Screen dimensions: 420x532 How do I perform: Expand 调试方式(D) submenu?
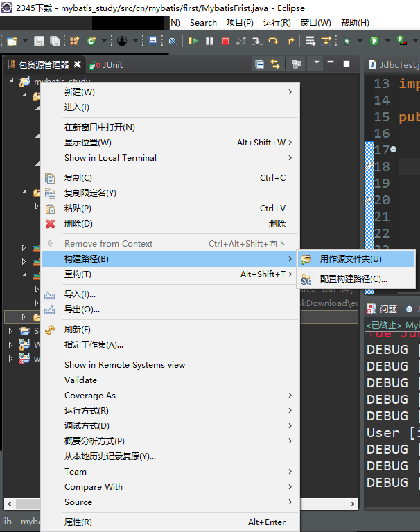170,426
